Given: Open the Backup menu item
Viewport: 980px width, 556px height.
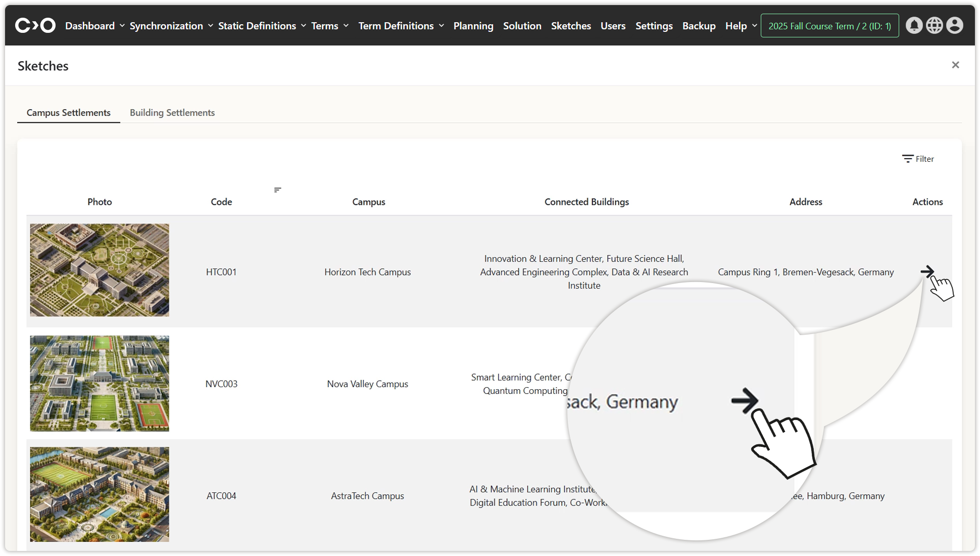Looking at the screenshot, I should (x=699, y=26).
